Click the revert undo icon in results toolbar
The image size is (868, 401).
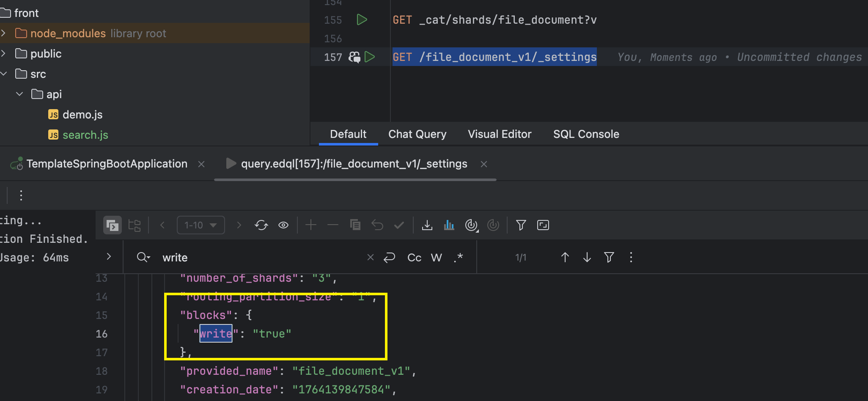(377, 225)
